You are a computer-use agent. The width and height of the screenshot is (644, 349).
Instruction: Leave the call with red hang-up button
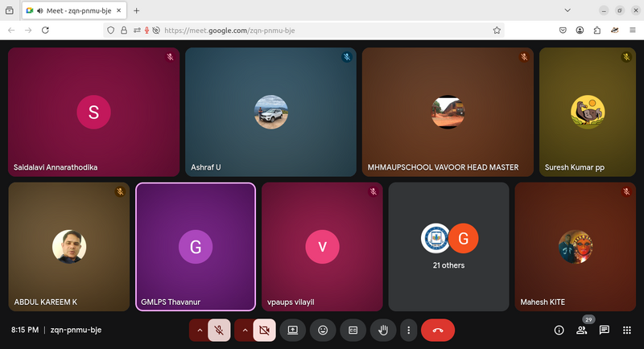click(438, 330)
